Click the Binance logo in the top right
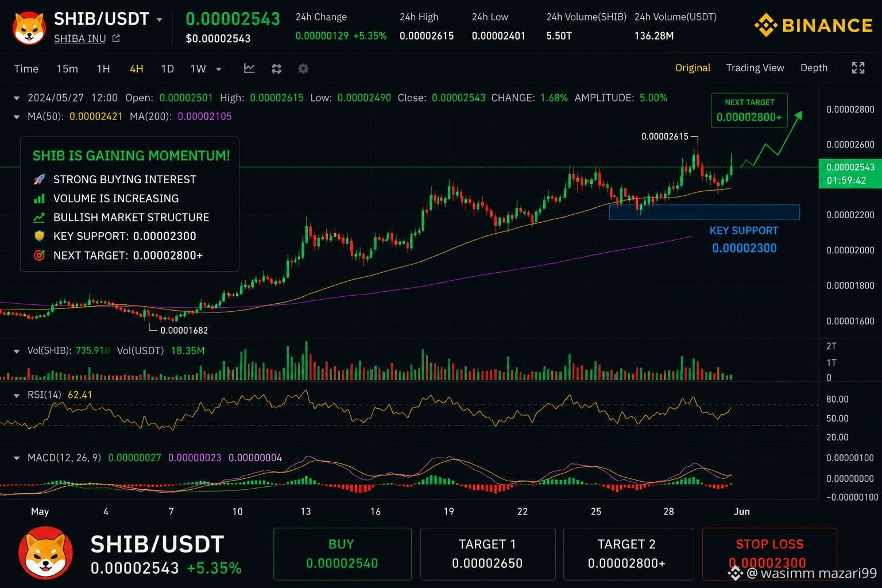The width and height of the screenshot is (882, 588). point(814,25)
